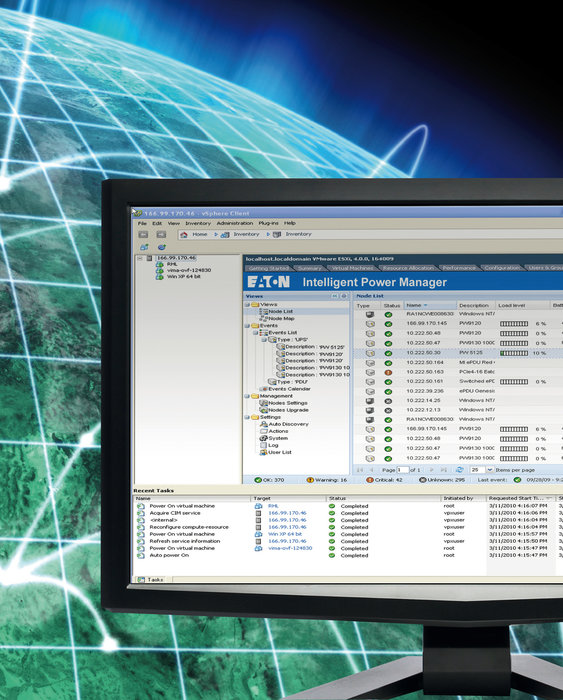Click the Views panel settings gear icon
The width and height of the screenshot is (563, 700).
(x=344, y=296)
